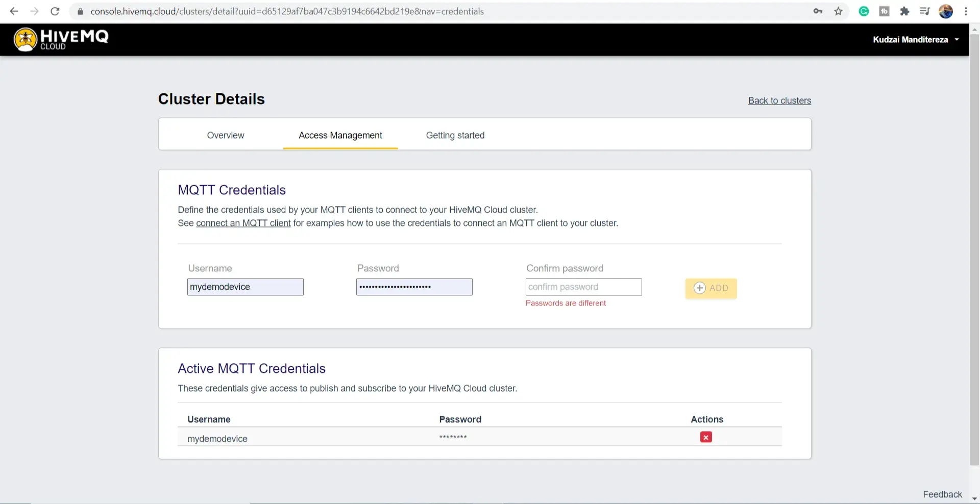Open the Grammarly extension icon
Screen dimensions: 980x504
864,11
